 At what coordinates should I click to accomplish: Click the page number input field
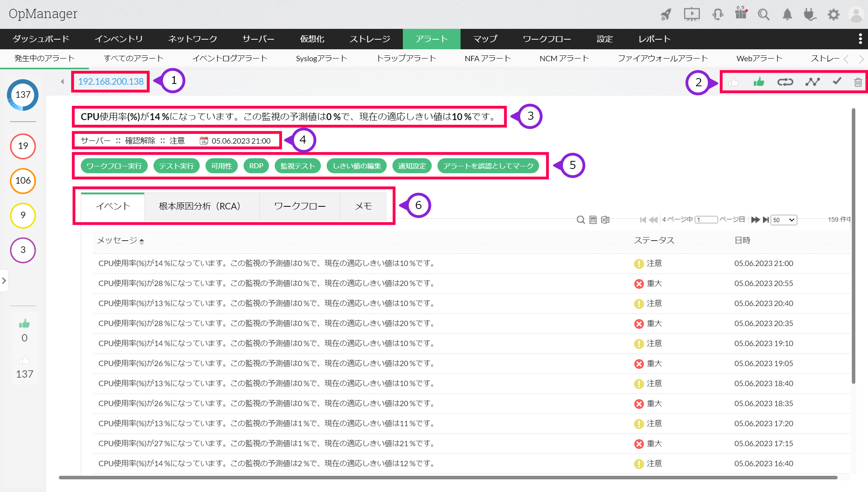point(706,220)
